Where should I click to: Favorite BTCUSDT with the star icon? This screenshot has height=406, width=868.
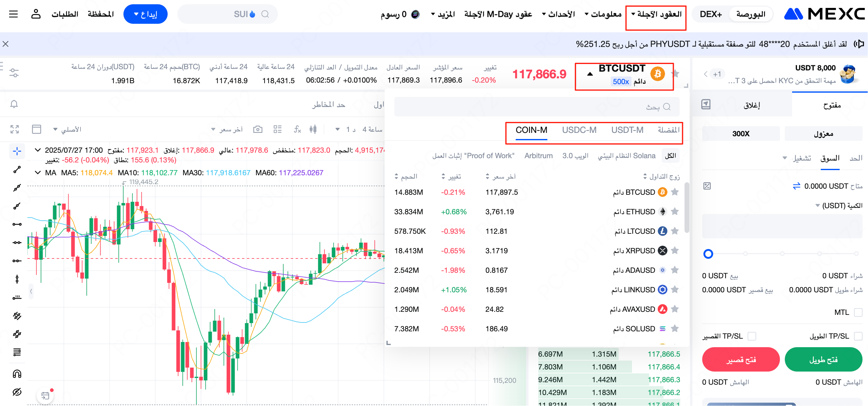click(x=676, y=74)
